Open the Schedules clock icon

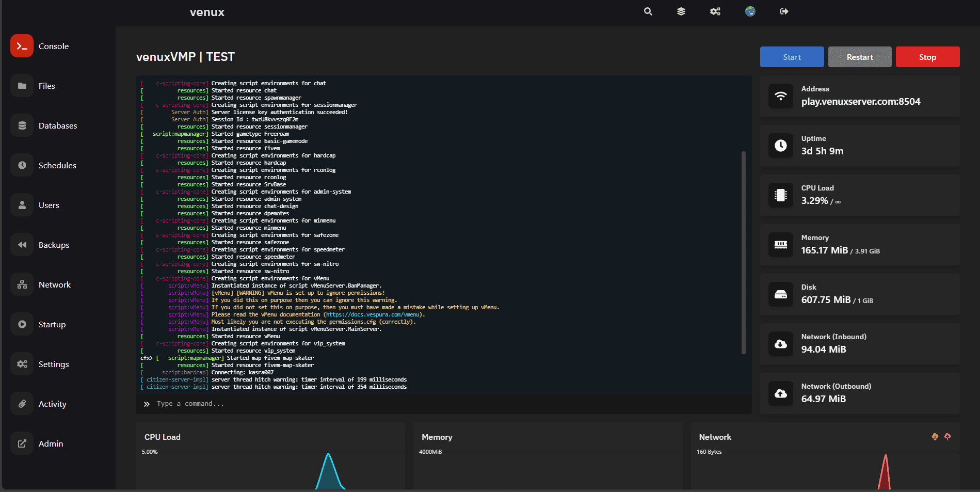22,165
